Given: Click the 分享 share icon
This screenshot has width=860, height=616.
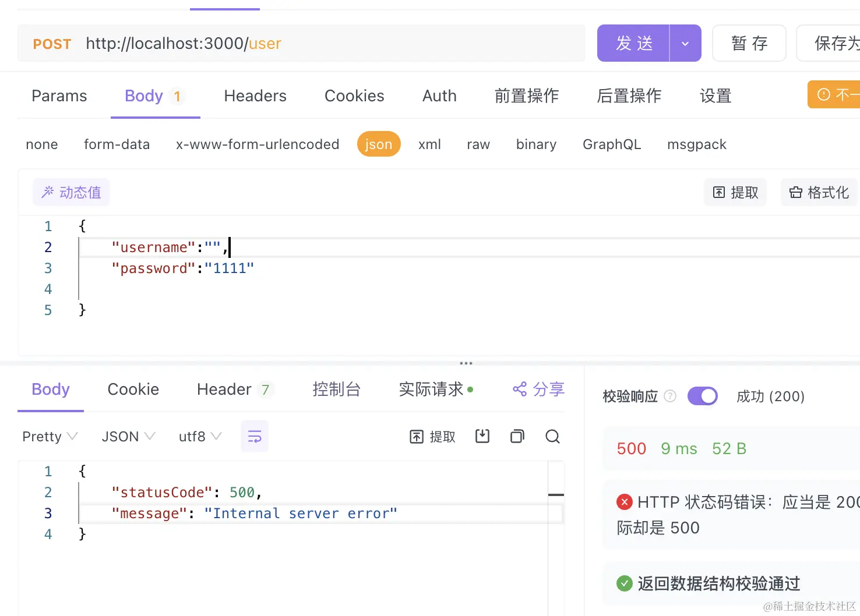Looking at the screenshot, I should pos(520,389).
